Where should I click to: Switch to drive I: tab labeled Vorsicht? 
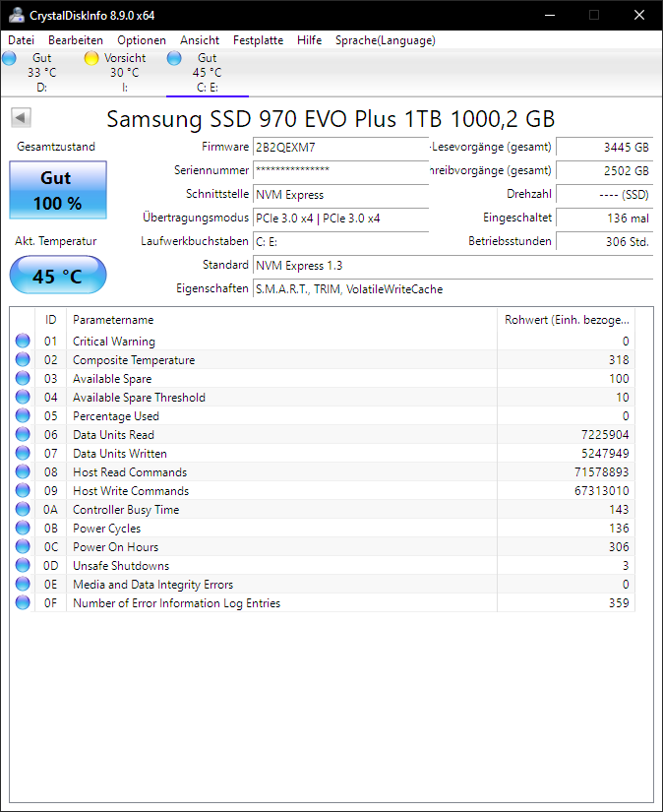[125, 73]
